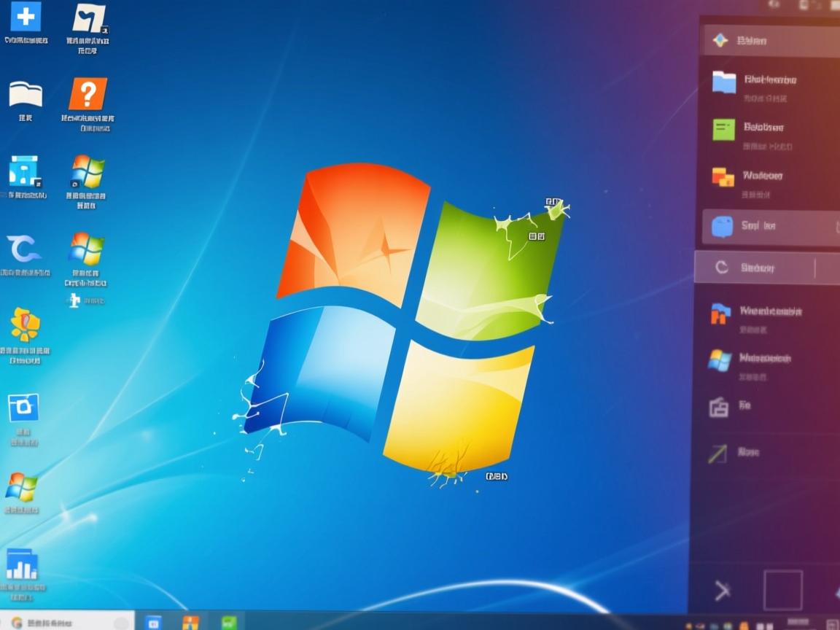Open the blue pinned taskbar app

tap(153, 622)
